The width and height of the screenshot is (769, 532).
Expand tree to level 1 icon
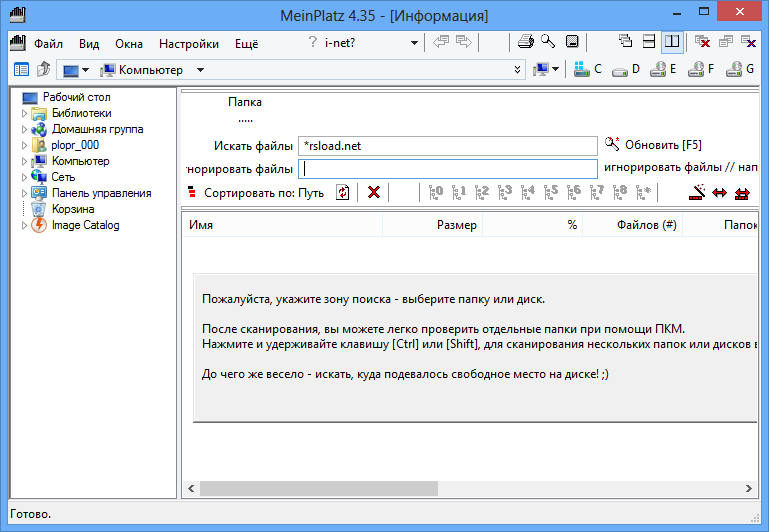[459, 192]
